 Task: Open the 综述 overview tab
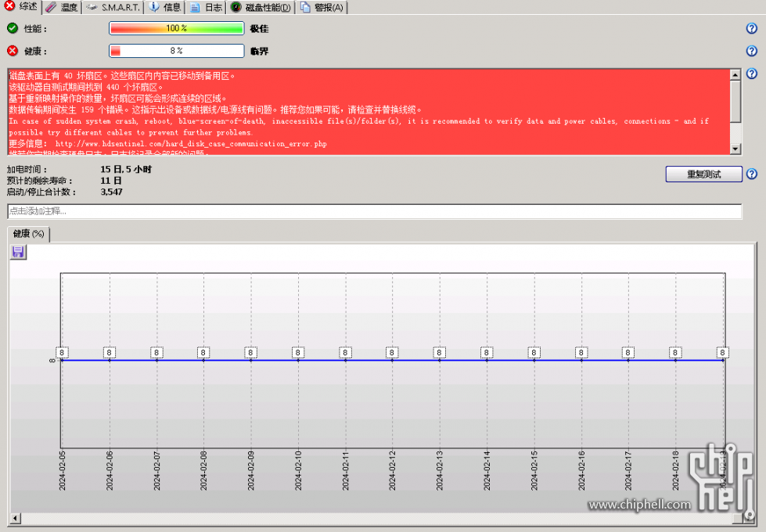[21, 6]
